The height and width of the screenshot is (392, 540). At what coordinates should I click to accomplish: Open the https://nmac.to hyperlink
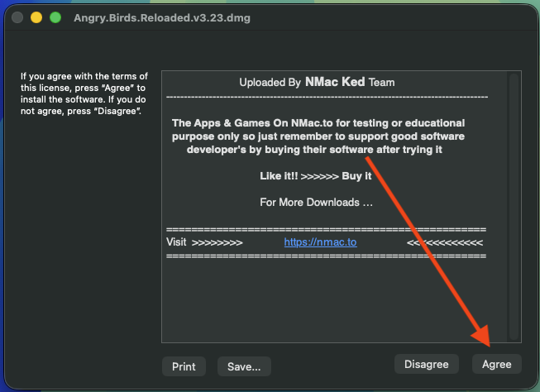coord(320,242)
